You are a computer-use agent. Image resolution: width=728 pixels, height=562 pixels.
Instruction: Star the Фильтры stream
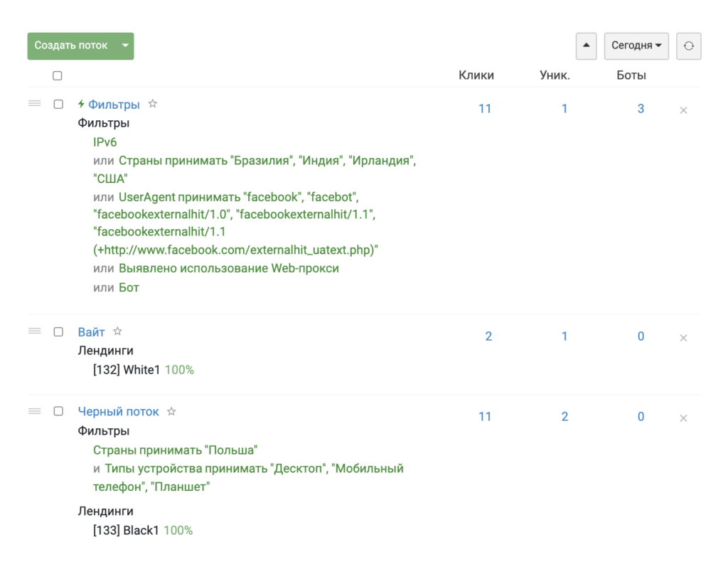153,104
